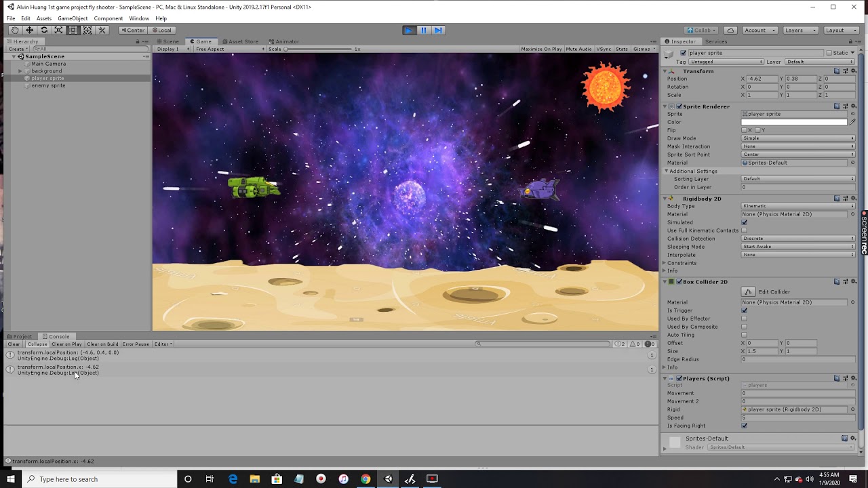Open Unity editor from the Windows taskbar
The height and width of the screenshot is (488, 868).
pos(388,479)
